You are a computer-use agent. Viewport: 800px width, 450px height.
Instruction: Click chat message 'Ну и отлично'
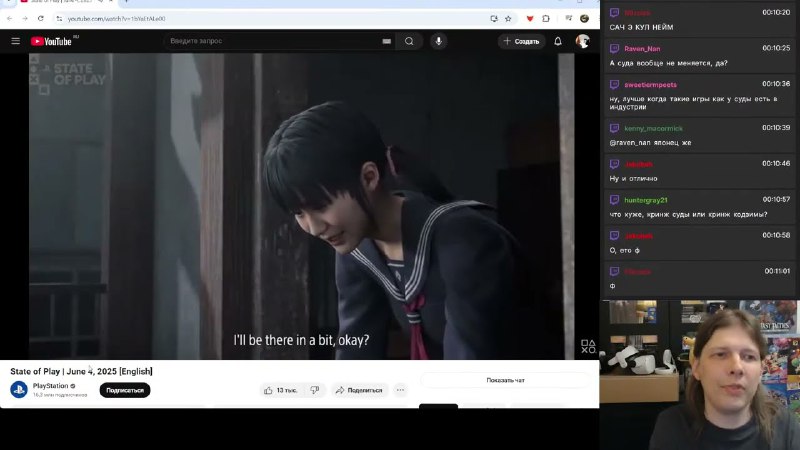(633, 179)
